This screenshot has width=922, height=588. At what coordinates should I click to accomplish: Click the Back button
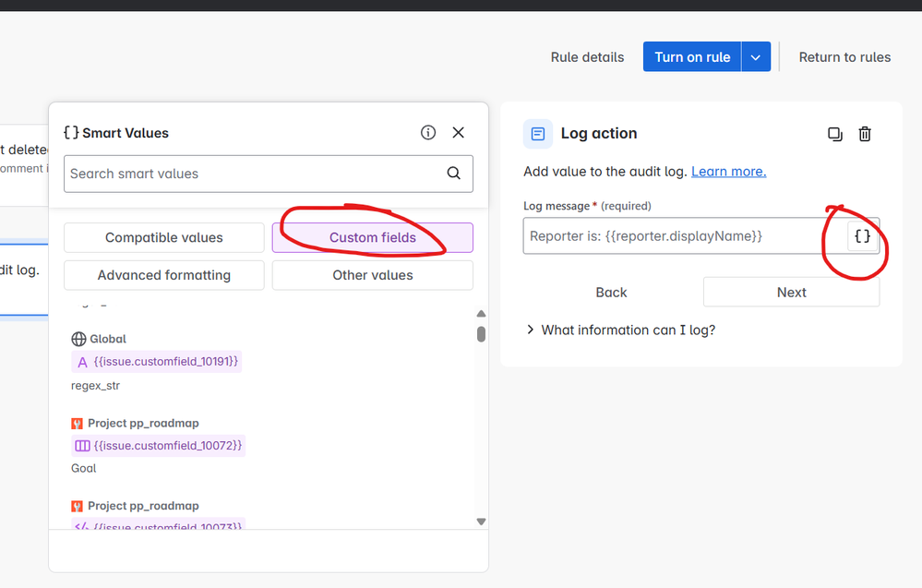(612, 293)
